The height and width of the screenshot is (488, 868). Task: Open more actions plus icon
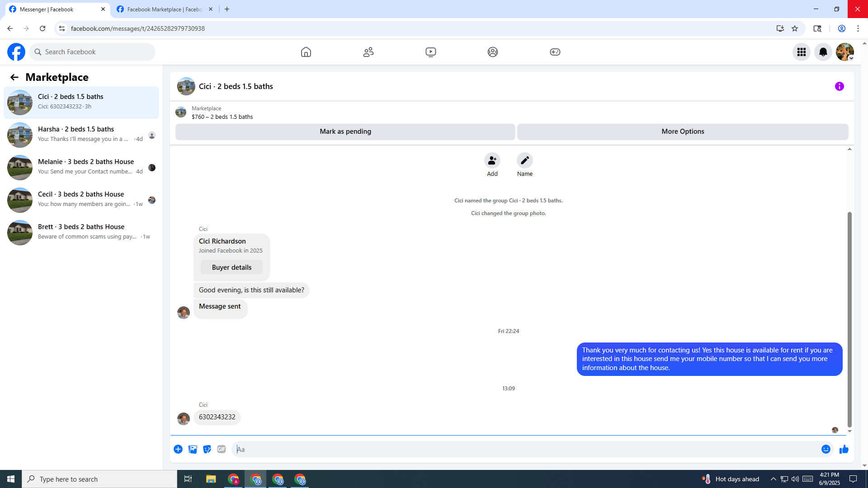coord(178,449)
